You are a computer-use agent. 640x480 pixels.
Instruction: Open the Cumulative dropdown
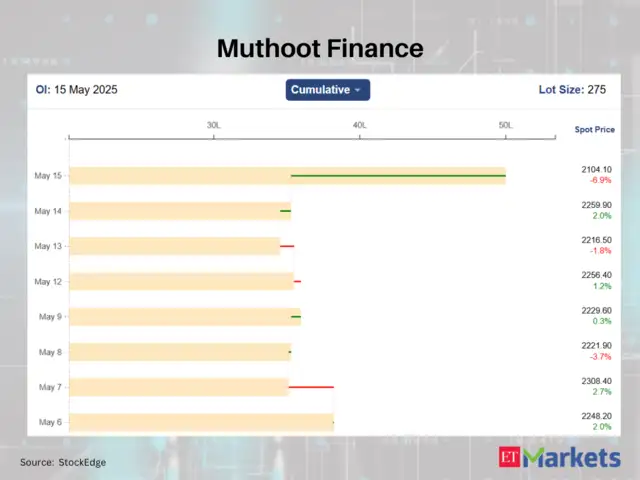[x=327, y=90]
